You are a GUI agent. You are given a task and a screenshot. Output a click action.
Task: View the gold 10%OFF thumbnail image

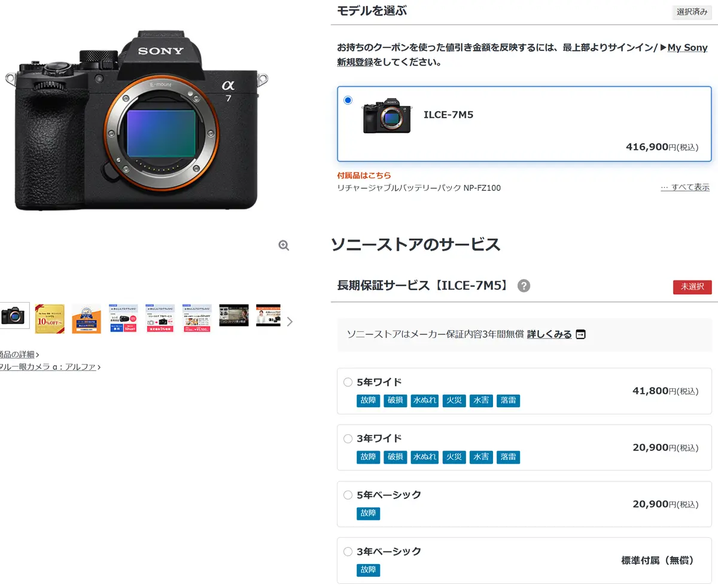pos(50,318)
